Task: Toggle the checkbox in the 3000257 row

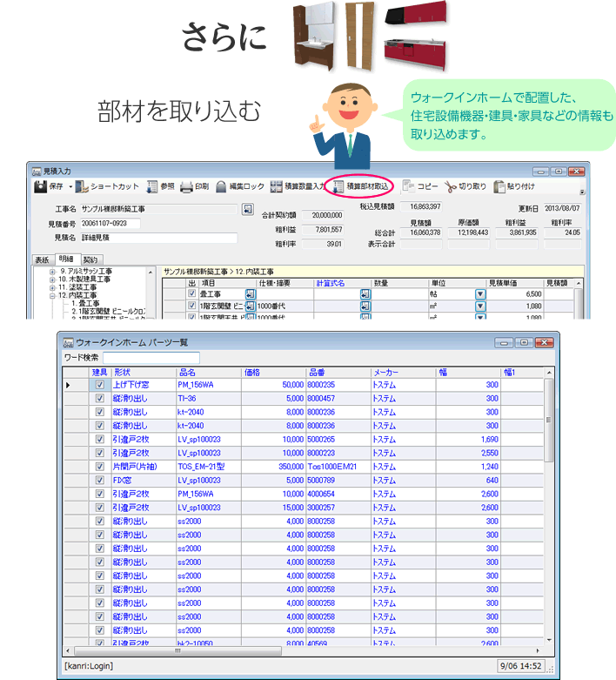Action: [100, 508]
